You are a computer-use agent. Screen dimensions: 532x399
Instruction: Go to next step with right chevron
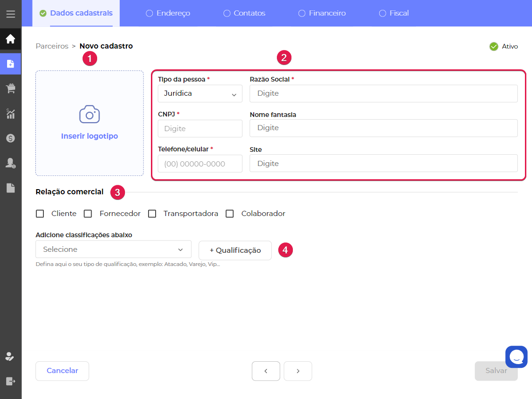coord(298,371)
